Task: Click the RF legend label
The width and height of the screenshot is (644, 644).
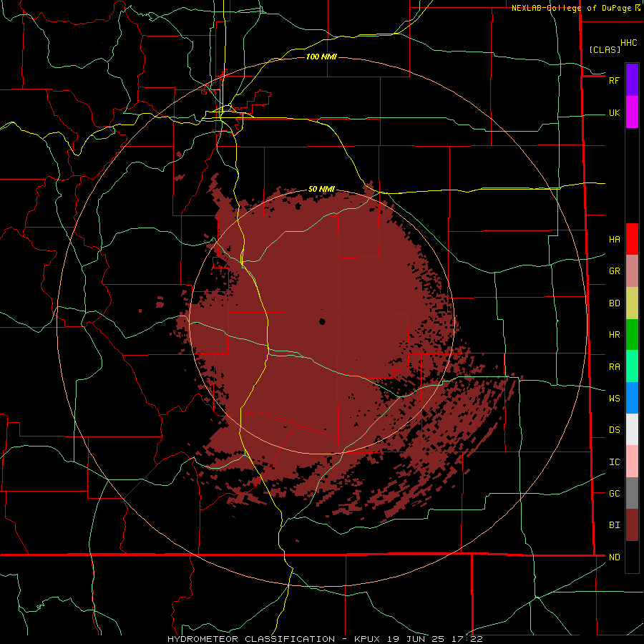Action: pos(614,80)
